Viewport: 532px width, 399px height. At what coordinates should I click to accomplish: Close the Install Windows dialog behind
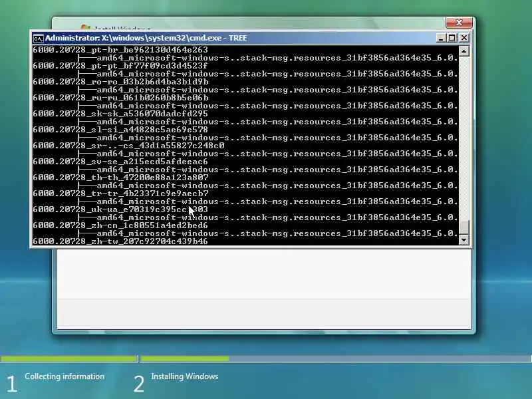[459, 23]
